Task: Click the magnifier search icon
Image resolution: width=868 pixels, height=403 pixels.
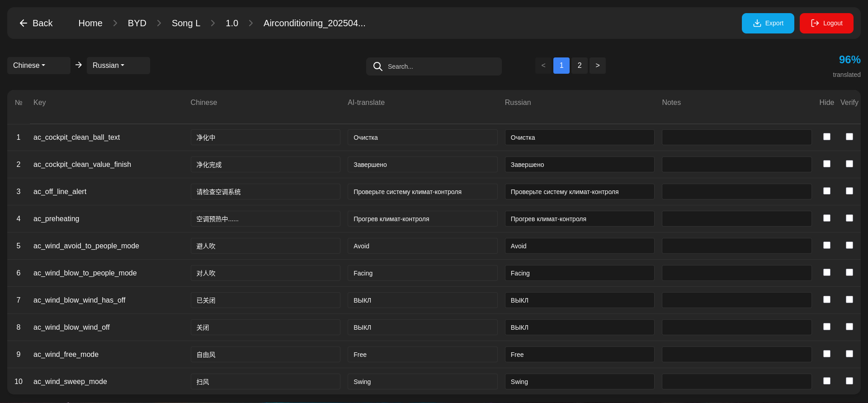Action: [378, 66]
